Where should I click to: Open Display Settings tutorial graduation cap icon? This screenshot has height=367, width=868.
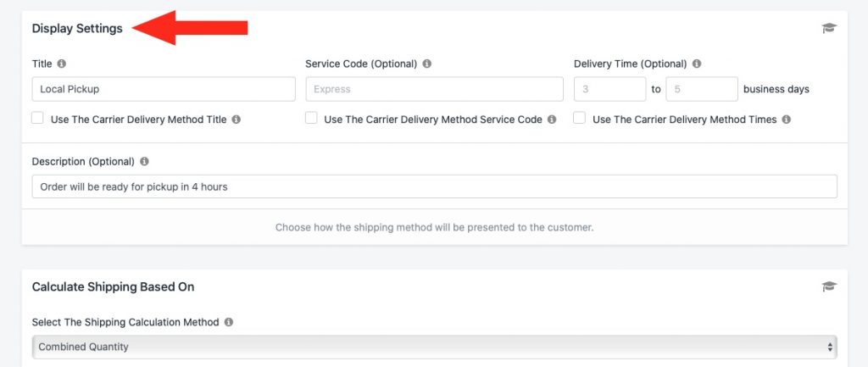(x=829, y=28)
